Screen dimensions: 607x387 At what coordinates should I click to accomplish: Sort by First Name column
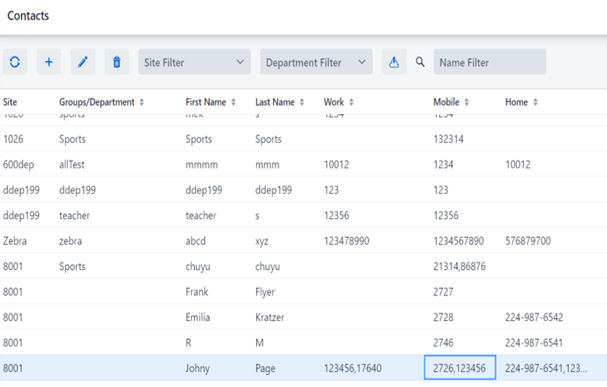click(x=233, y=102)
